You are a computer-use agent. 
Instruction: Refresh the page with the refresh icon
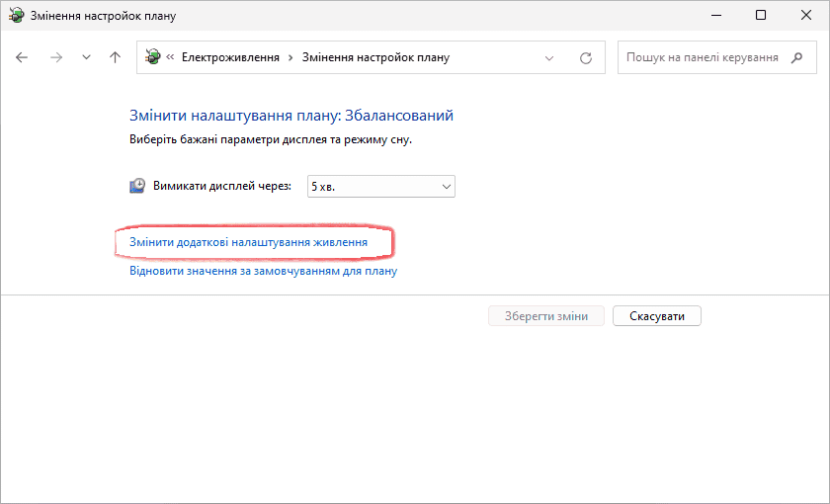585,57
